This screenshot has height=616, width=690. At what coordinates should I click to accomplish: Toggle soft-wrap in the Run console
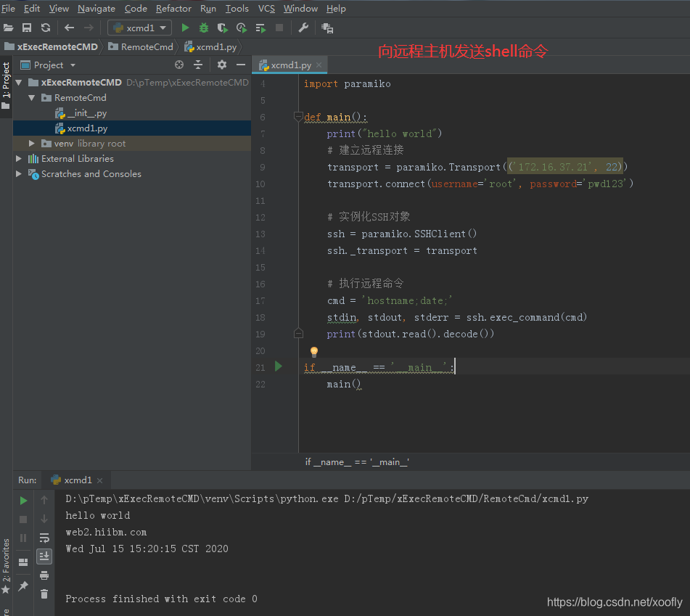click(44, 538)
